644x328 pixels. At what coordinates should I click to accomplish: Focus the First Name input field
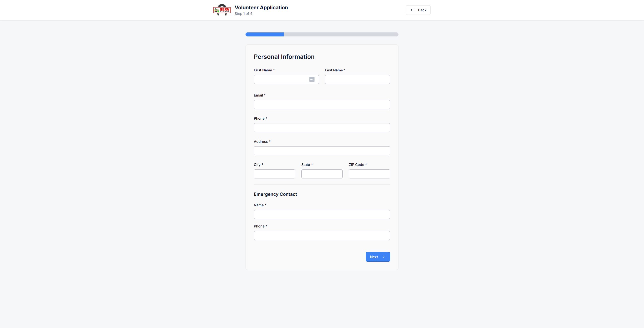[281, 79]
